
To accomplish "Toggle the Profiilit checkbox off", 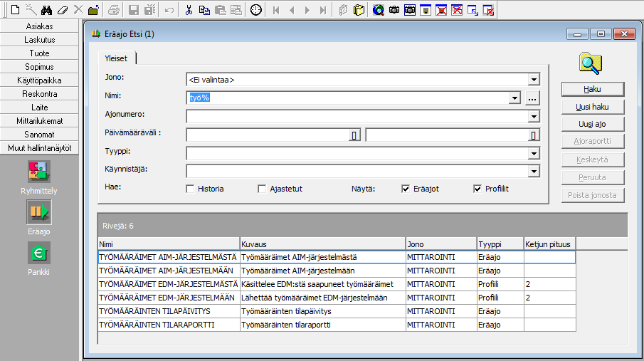I will 477,189.
